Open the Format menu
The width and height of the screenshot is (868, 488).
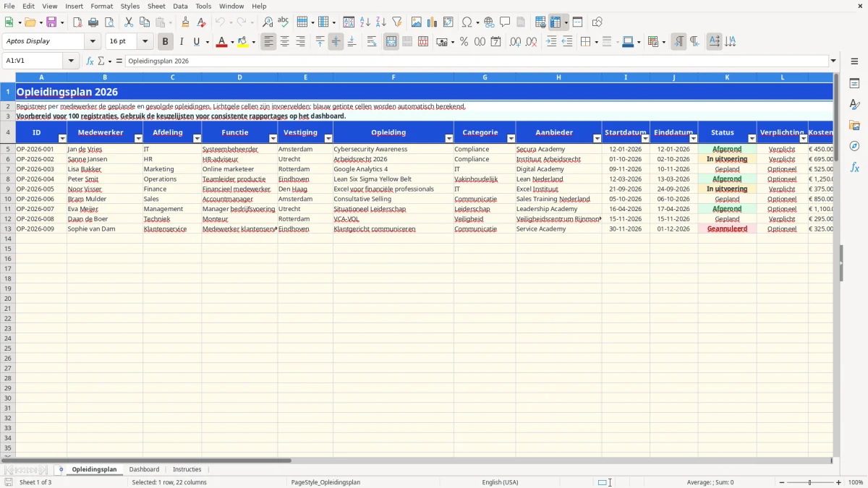(x=101, y=6)
